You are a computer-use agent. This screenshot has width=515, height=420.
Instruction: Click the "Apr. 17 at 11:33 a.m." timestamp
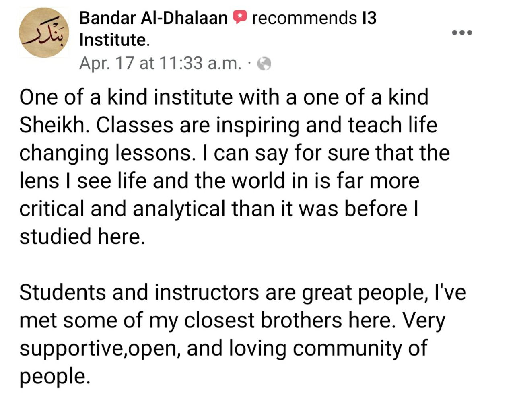(x=161, y=63)
